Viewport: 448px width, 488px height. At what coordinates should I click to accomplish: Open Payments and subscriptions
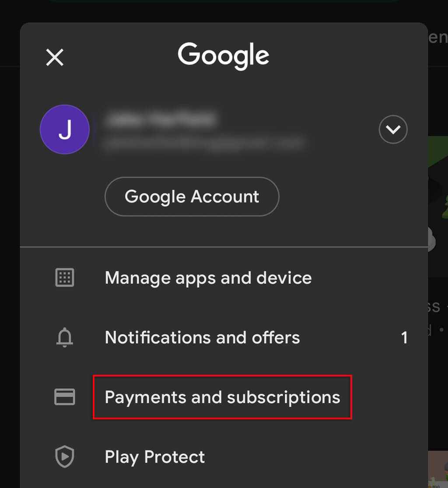(222, 397)
